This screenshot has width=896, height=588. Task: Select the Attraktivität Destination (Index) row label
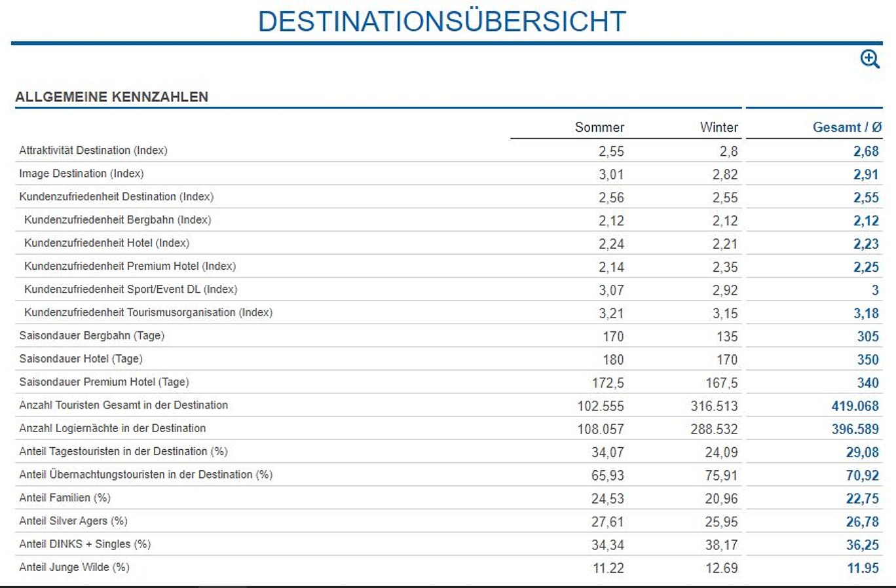pyautogui.click(x=93, y=151)
